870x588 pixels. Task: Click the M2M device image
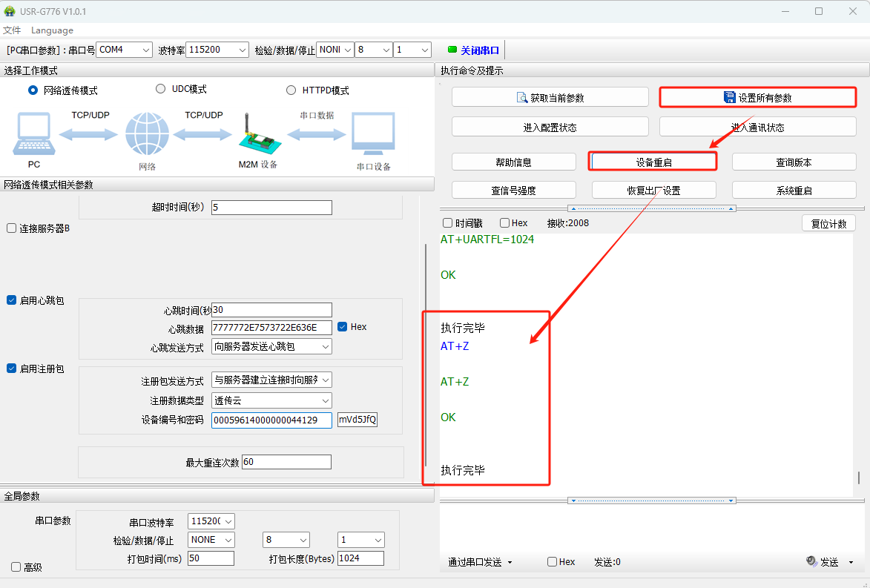(257, 135)
